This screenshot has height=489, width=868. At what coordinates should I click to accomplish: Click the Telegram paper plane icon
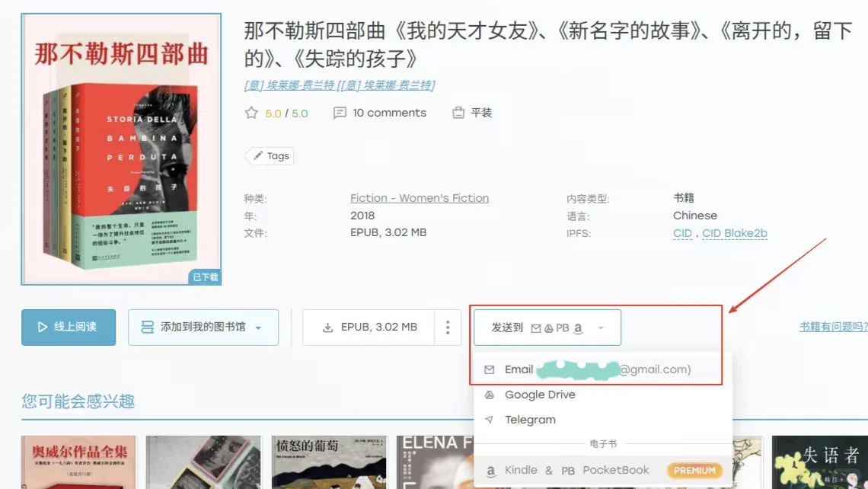(x=490, y=420)
